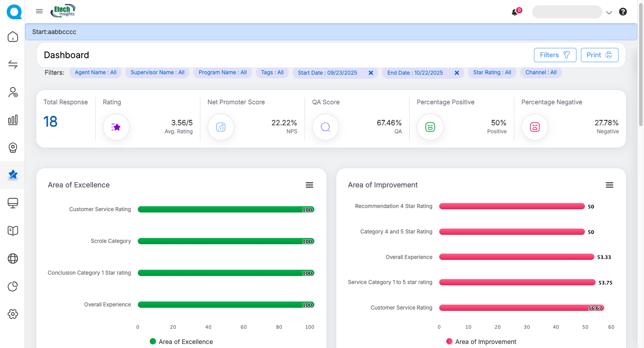The height and width of the screenshot is (348, 644).
Task: Open the book icon in sidebar
Action: point(13,231)
